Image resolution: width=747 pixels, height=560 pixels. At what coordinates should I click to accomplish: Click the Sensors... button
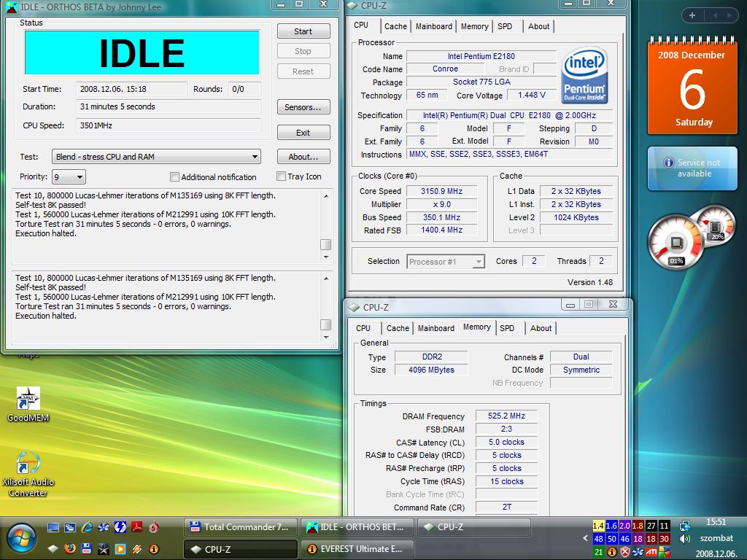[303, 107]
